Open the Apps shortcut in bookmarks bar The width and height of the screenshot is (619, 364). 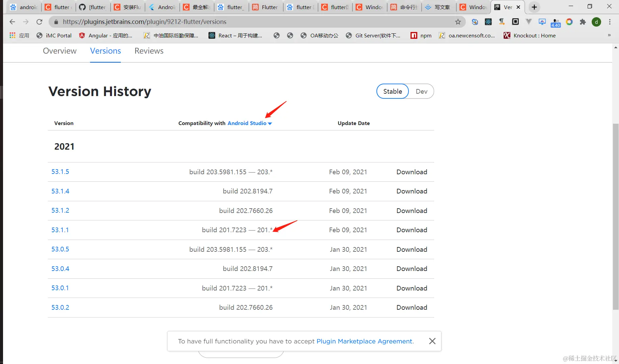tap(19, 35)
